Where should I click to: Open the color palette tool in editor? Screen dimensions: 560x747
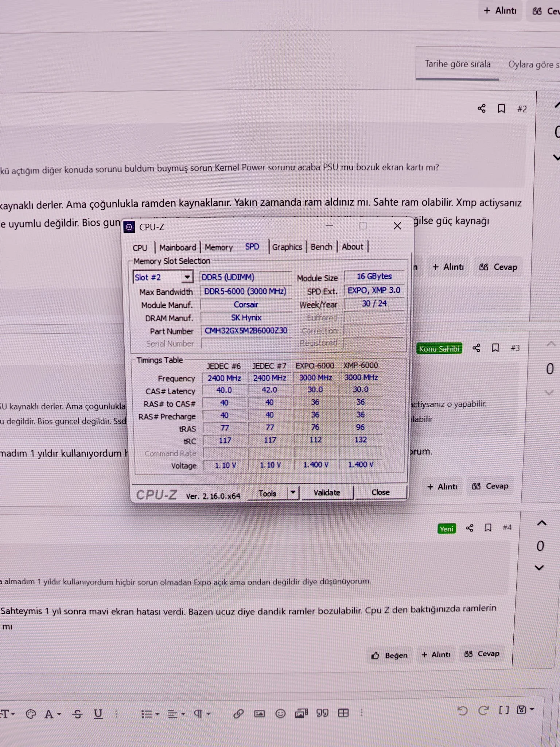[x=31, y=714]
